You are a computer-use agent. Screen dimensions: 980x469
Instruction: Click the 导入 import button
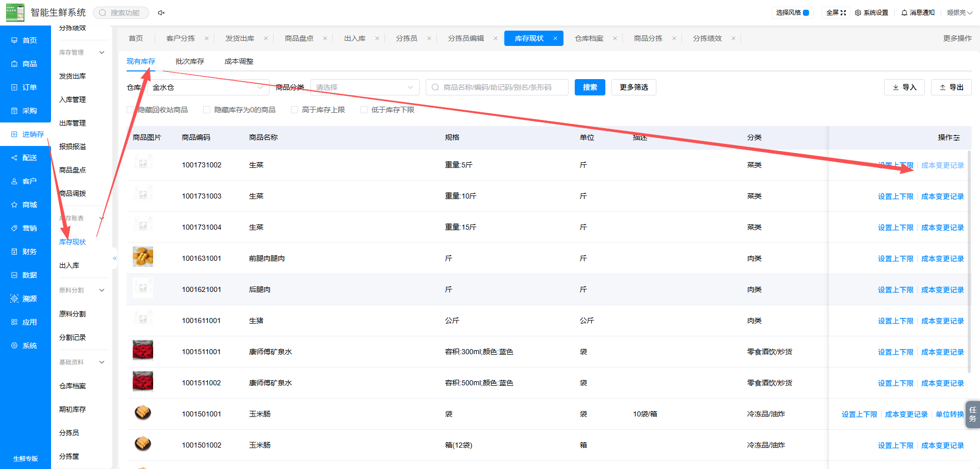[904, 87]
